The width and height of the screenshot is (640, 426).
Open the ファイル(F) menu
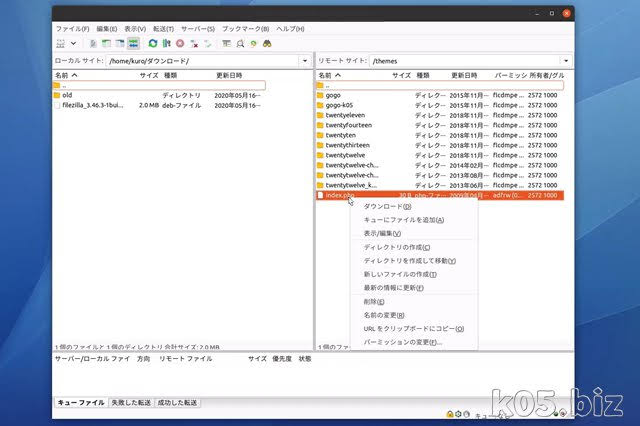pyautogui.click(x=73, y=29)
